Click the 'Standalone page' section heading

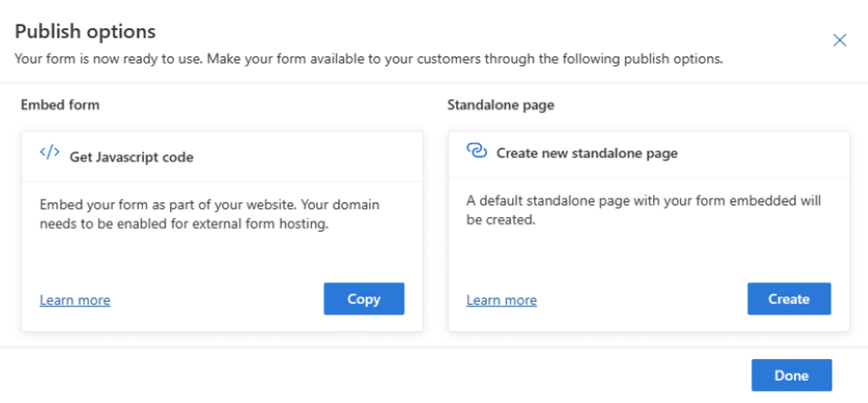pos(501,105)
